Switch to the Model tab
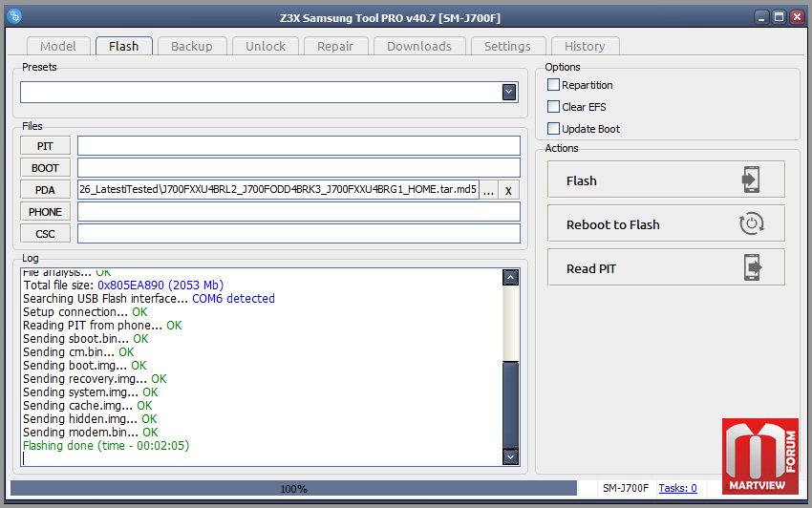The image size is (812, 508). (x=58, y=46)
